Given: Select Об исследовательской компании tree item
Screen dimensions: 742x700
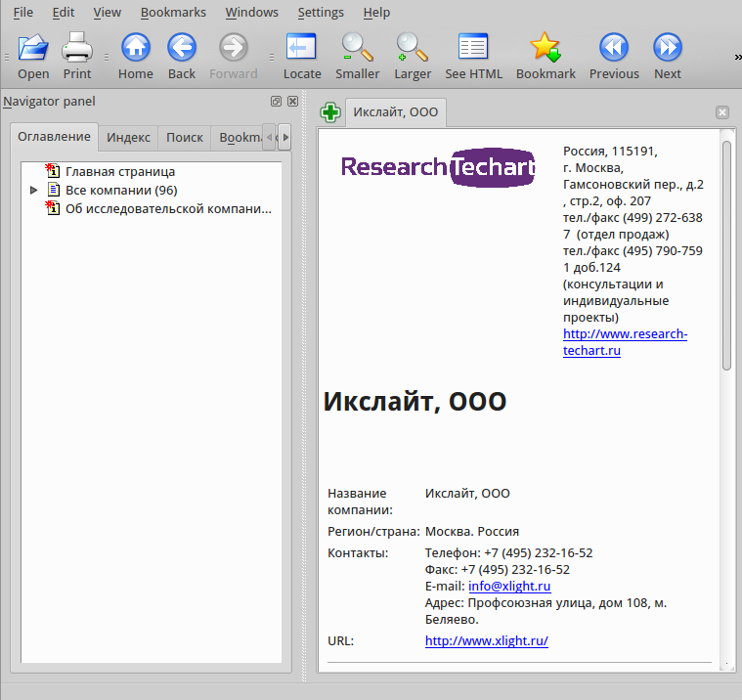Looking at the screenshot, I should (x=168, y=208).
